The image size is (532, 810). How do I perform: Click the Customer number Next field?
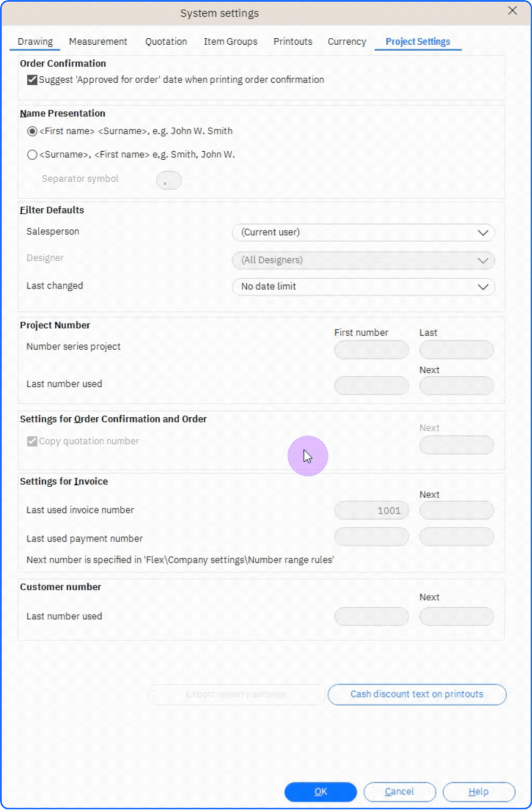pyautogui.click(x=456, y=617)
